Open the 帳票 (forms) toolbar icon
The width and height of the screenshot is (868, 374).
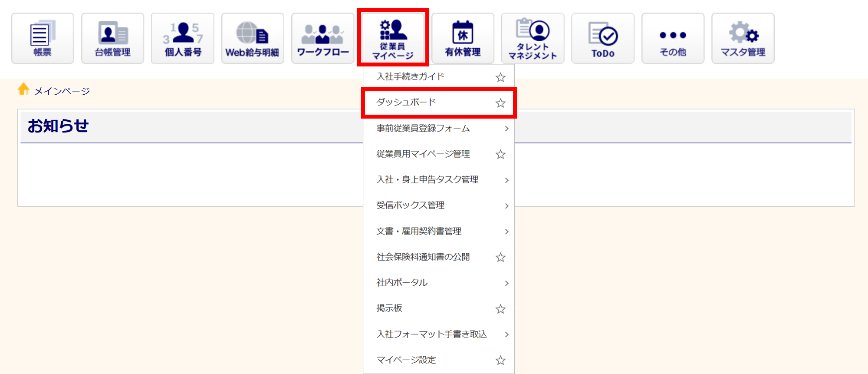[43, 38]
